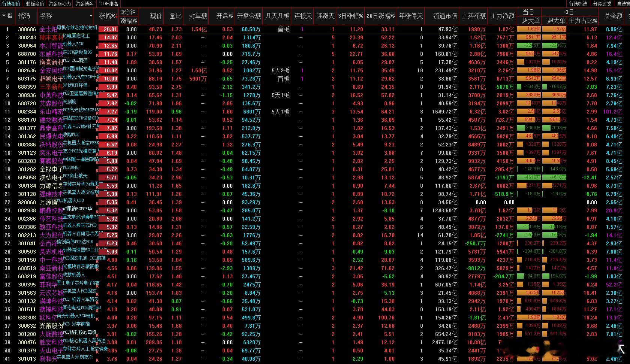Open the column menu arrow beside 指

[x=4, y=16]
